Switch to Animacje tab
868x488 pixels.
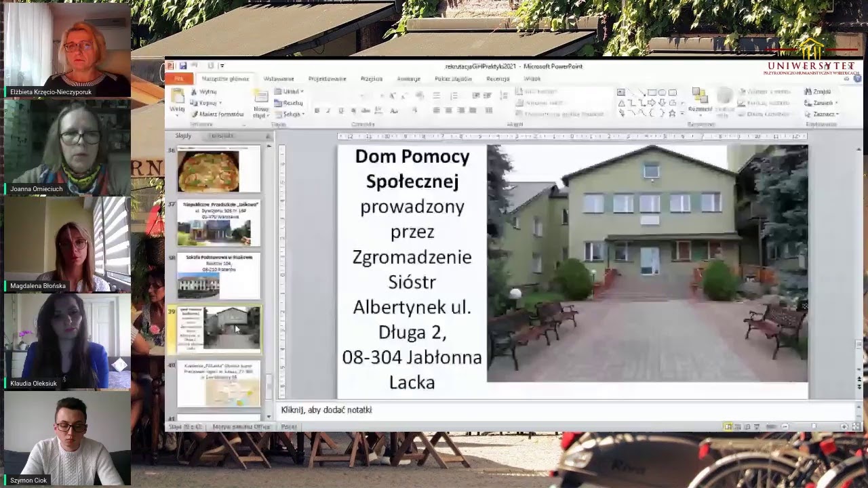click(408, 79)
